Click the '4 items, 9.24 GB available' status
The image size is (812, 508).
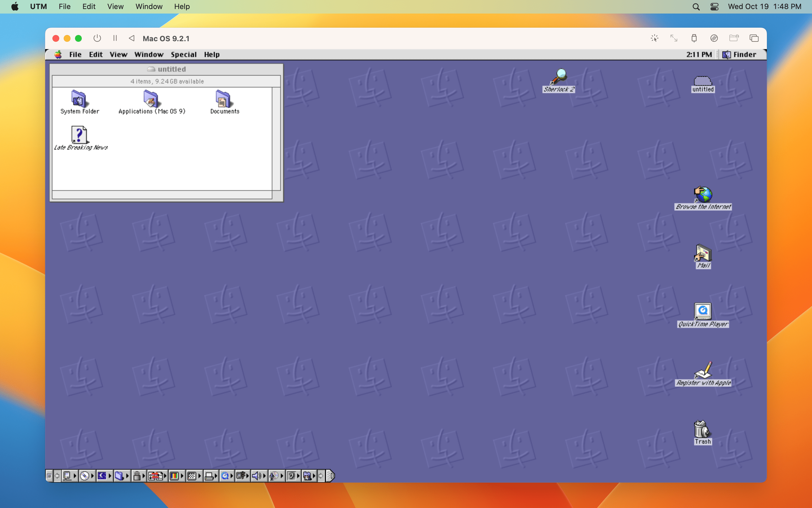pyautogui.click(x=167, y=81)
